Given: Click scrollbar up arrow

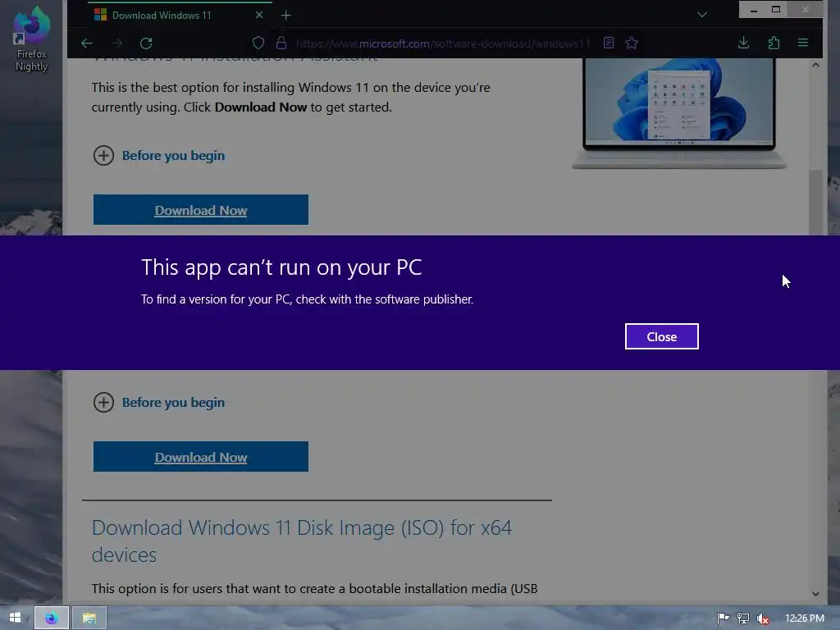Looking at the screenshot, I should [x=815, y=66].
